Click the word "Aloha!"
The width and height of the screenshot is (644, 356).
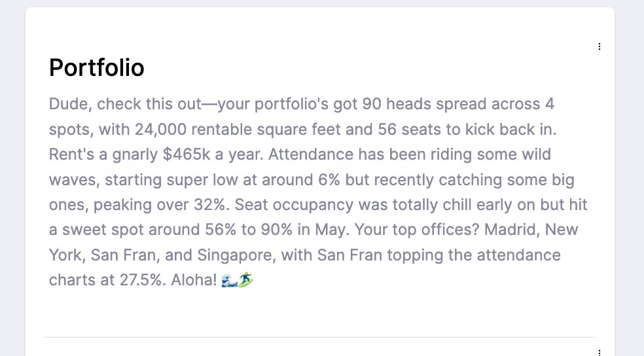point(196,280)
